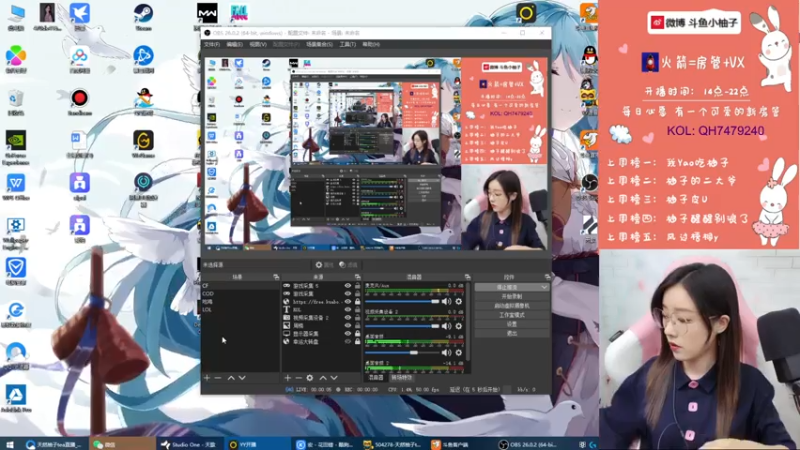Mute the second mixer channel speaker icon
This screenshot has height=450, width=800.
click(446, 326)
